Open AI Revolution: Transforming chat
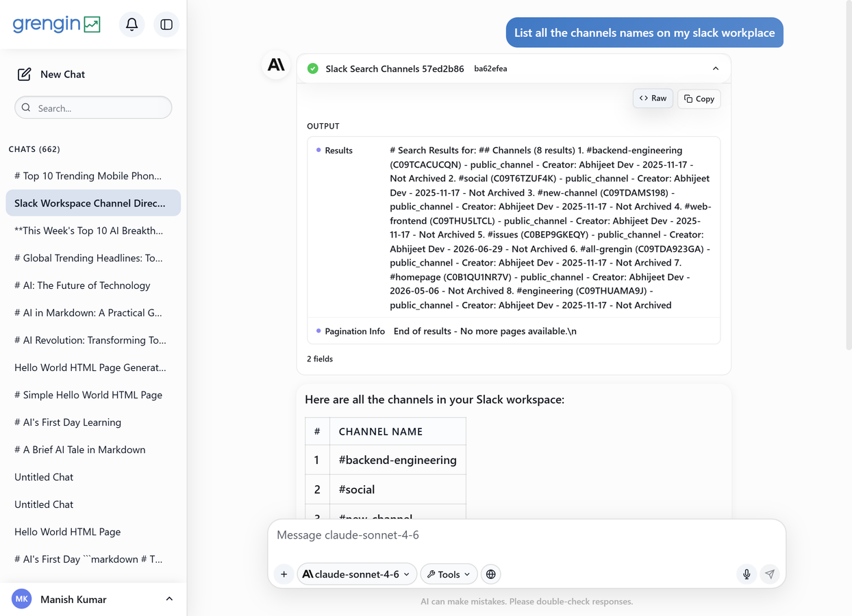The image size is (852, 616). click(x=93, y=340)
